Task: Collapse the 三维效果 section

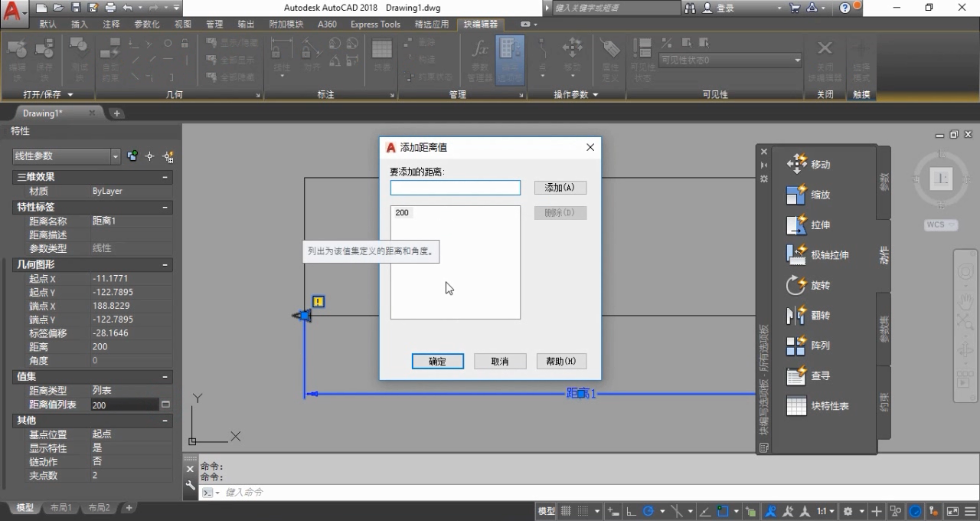Action: pos(165,177)
